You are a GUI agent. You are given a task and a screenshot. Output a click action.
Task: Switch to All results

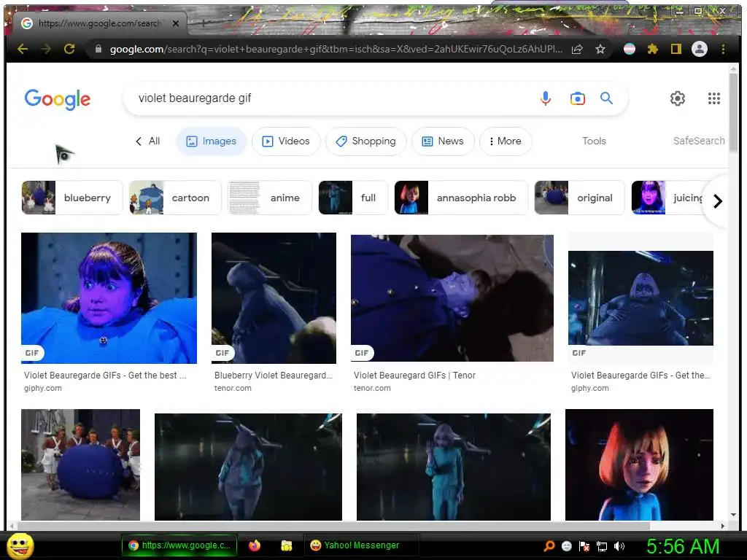(148, 141)
